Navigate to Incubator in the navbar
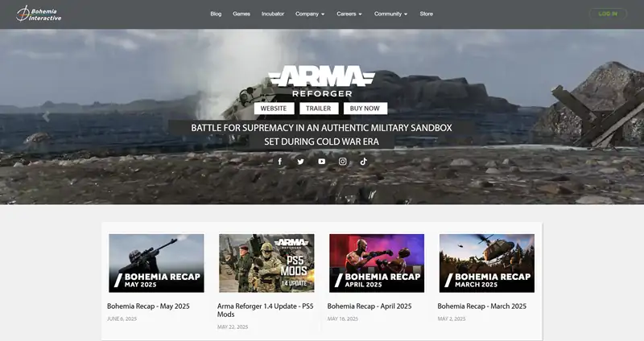This screenshot has height=341, width=644. pos(273,14)
